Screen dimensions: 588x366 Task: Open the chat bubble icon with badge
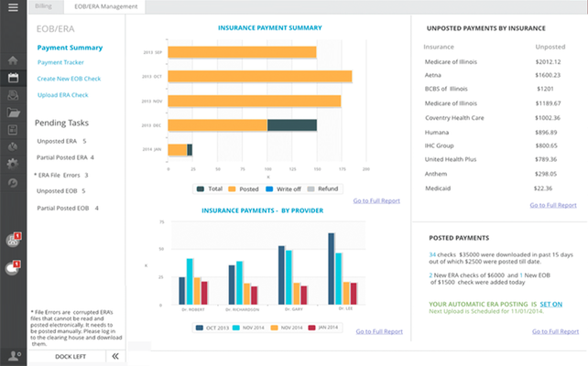pyautogui.click(x=13, y=268)
